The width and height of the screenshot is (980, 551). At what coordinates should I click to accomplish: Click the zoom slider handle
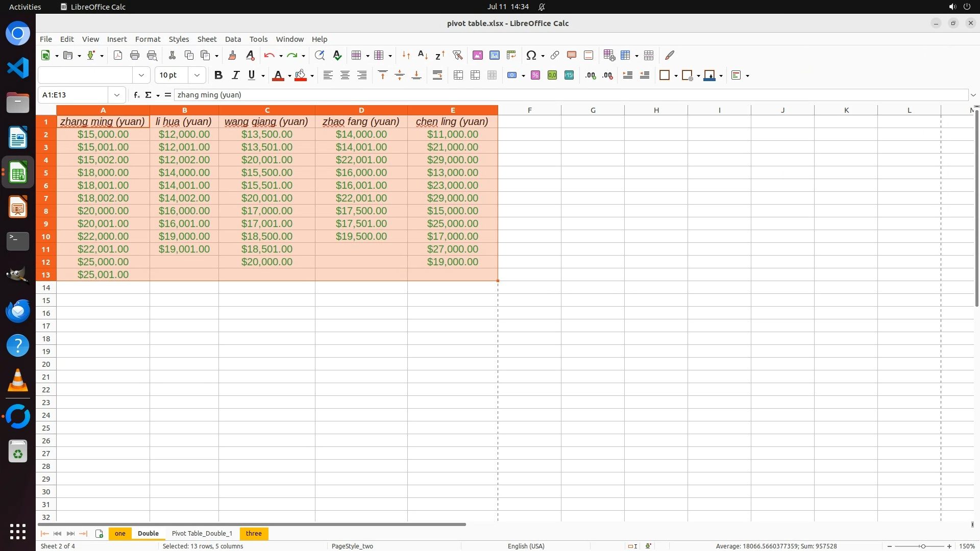pos(923,546)
